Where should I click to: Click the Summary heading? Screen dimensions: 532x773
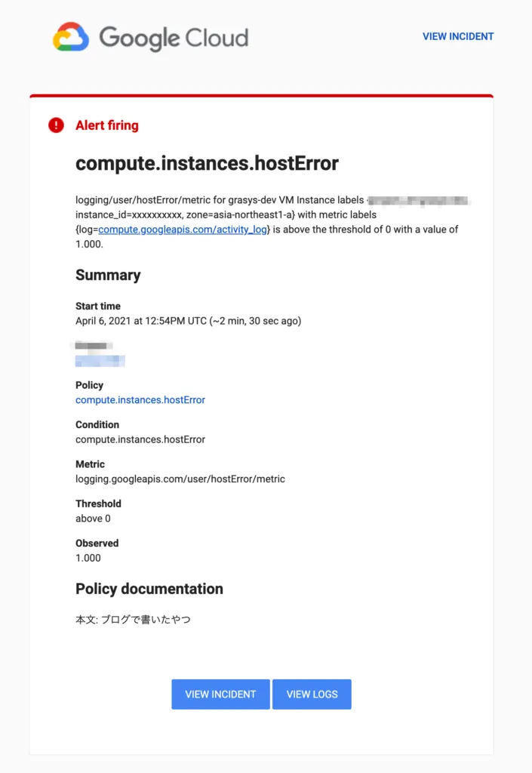tap(108, 275)
